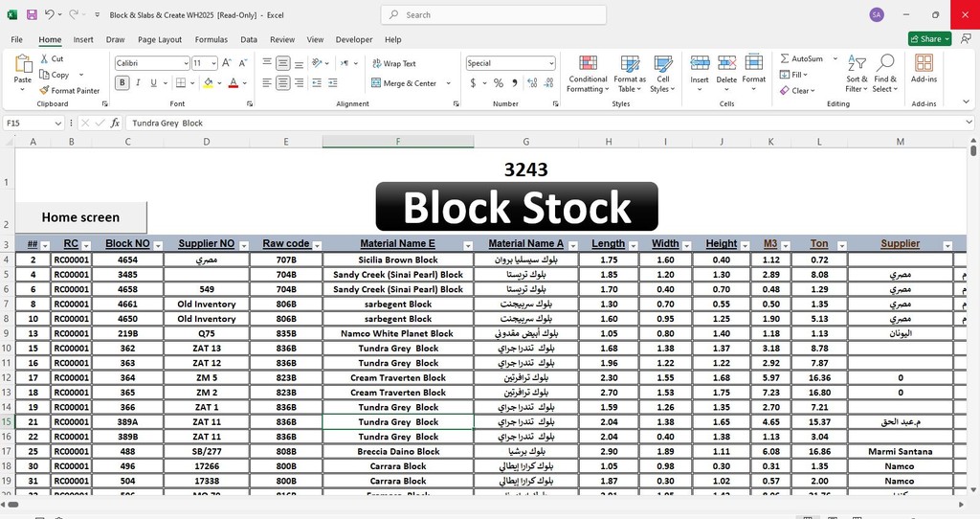
Task: Open the Supplier NO column filter dropdown
Action: 244,245
